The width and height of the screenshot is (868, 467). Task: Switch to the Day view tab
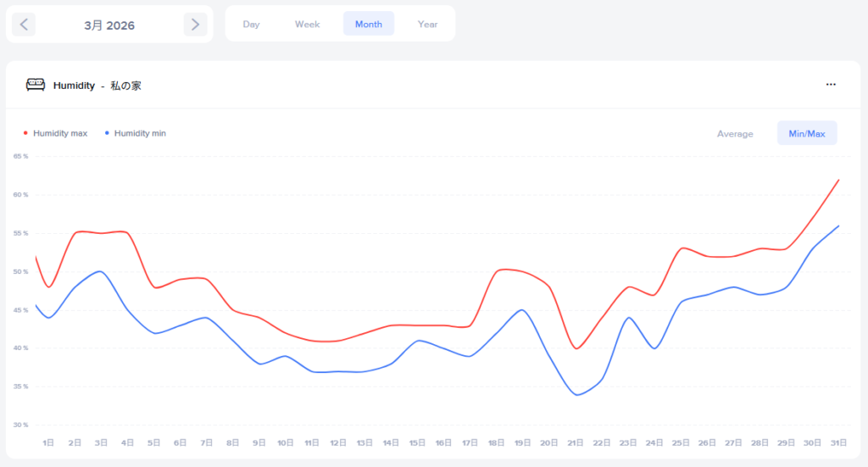251,24
